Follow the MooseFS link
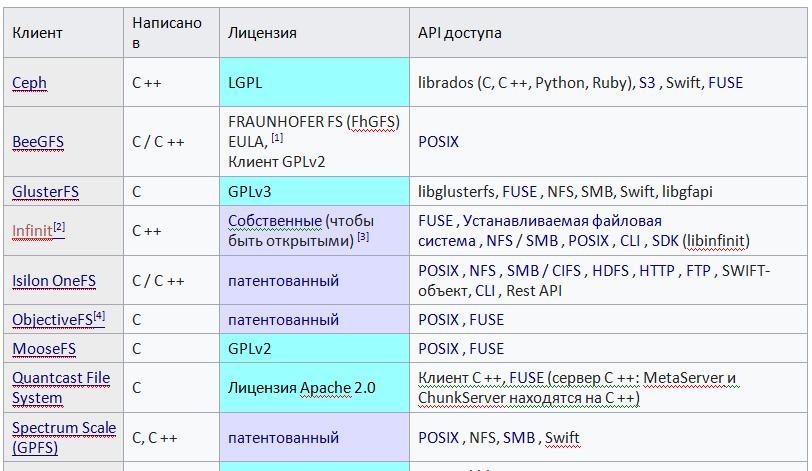This screenshot has height=471, width=812. tap(44, 349)
